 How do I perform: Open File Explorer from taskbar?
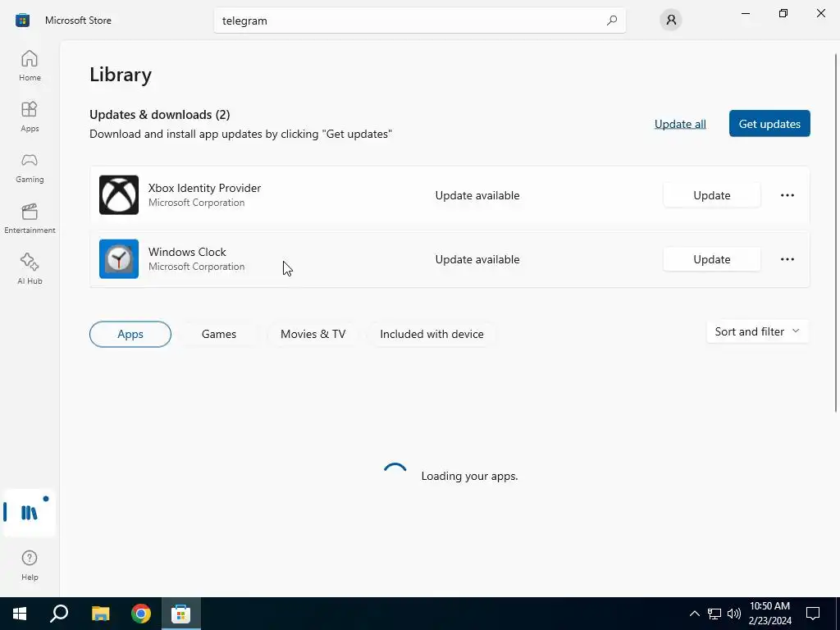pos(100,614)
